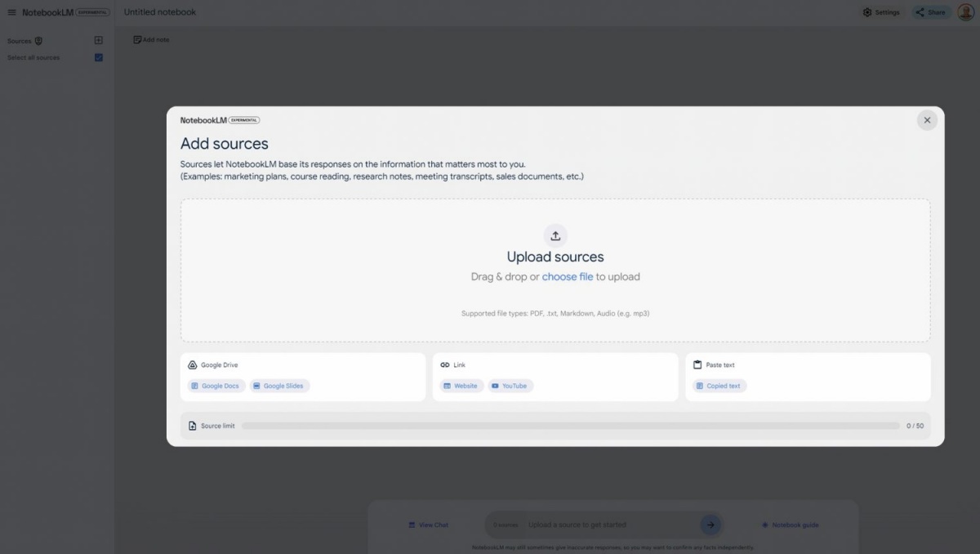Select the Google Slides source chip
980x554 pixels.
pyautogui.click(x=279, y=386)
